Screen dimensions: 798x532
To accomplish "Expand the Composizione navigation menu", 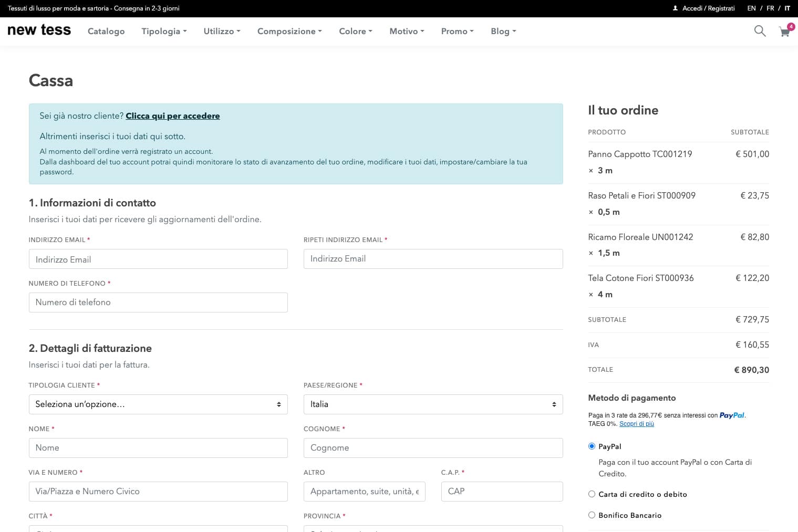I will 289,32.
